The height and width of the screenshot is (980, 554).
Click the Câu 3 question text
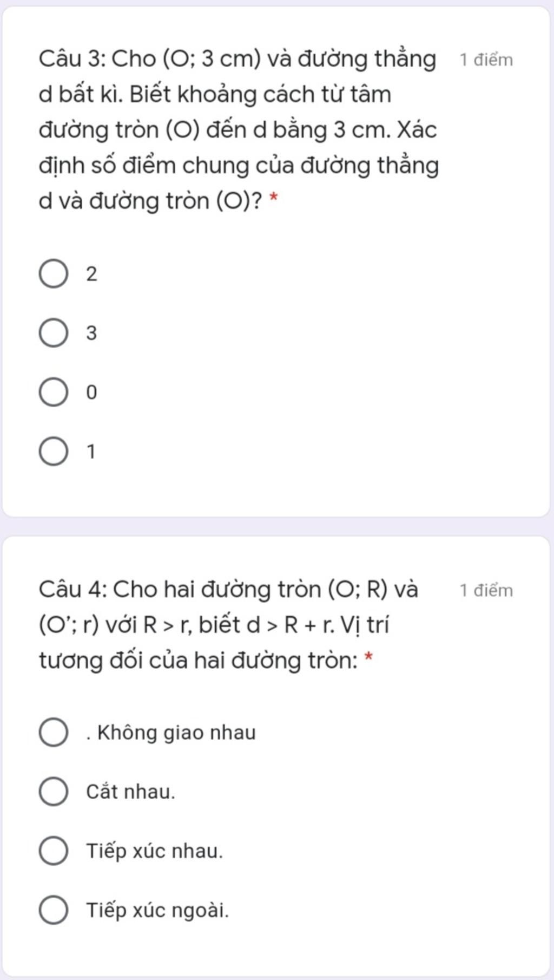239,130
